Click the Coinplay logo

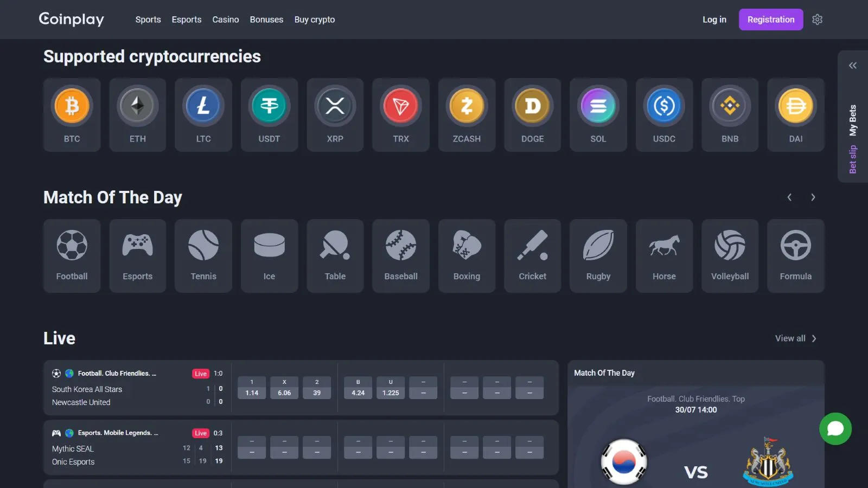click(x=72, y=19)
